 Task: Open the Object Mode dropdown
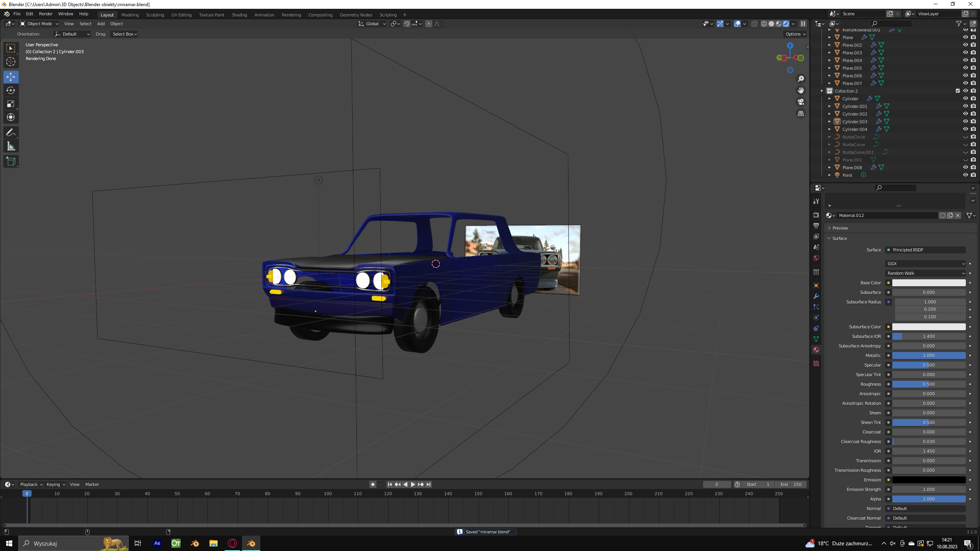[39, 24]
